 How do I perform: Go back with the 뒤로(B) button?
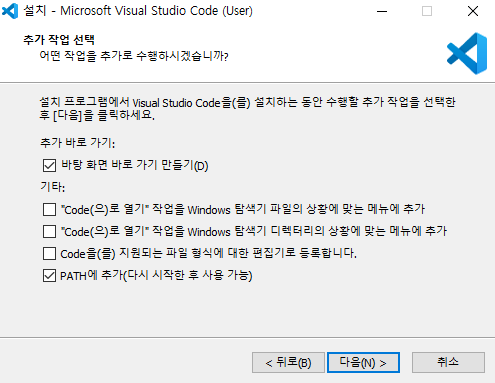click(x=288, y=362)
